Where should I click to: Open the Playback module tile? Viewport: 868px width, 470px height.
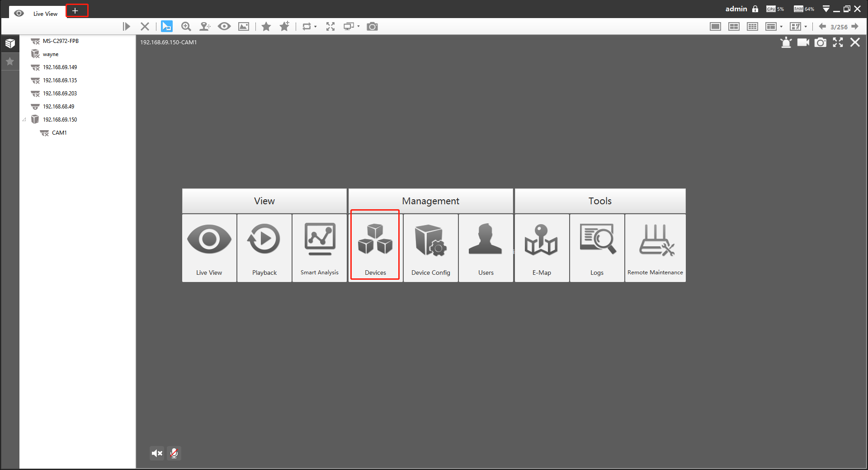click(x=264, y=248)
